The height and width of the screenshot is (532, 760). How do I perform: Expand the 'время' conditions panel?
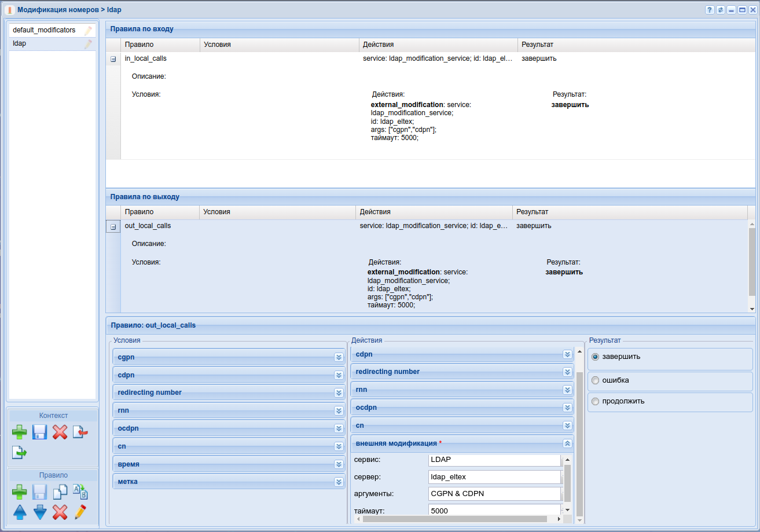(x=339, y=464)
